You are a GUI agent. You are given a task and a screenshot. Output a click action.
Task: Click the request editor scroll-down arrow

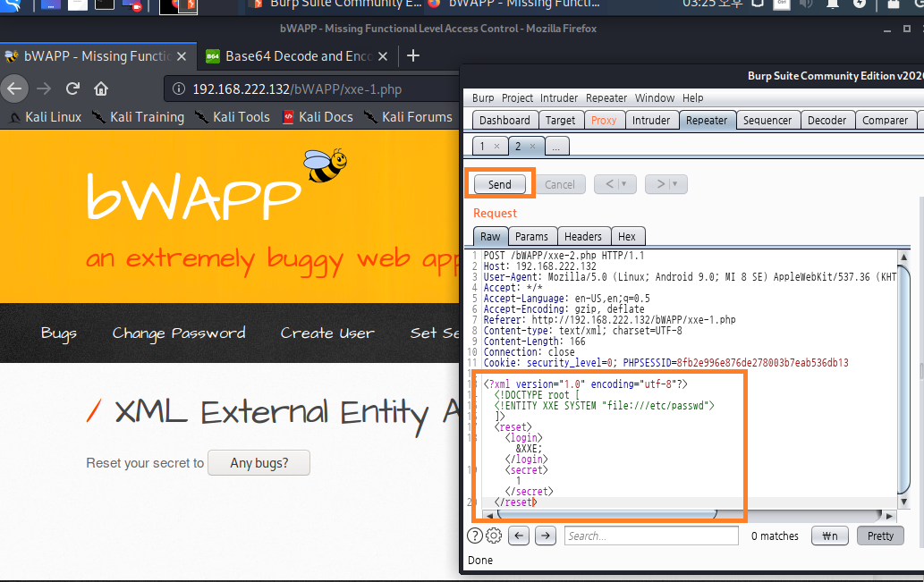[x=903, y=502]
